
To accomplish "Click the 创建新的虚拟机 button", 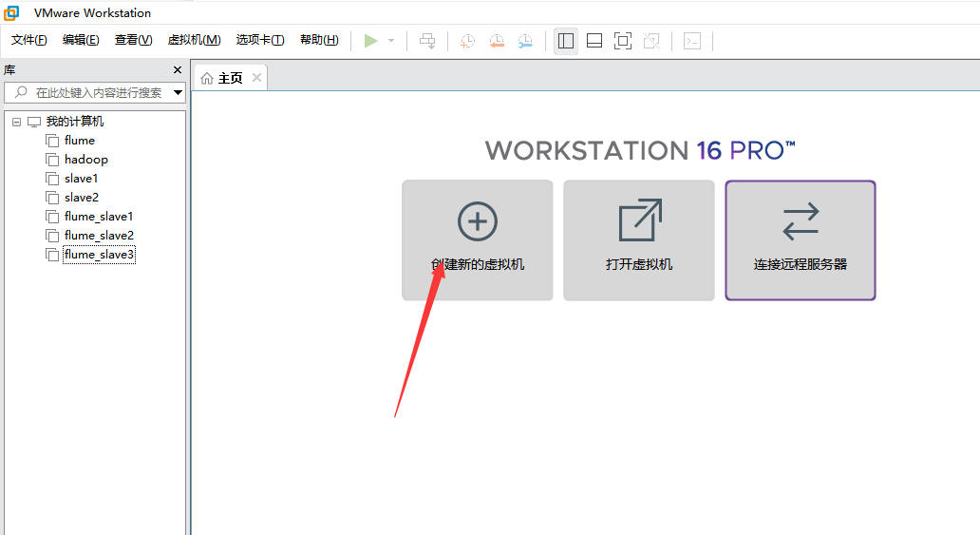I will click(478, 240).
